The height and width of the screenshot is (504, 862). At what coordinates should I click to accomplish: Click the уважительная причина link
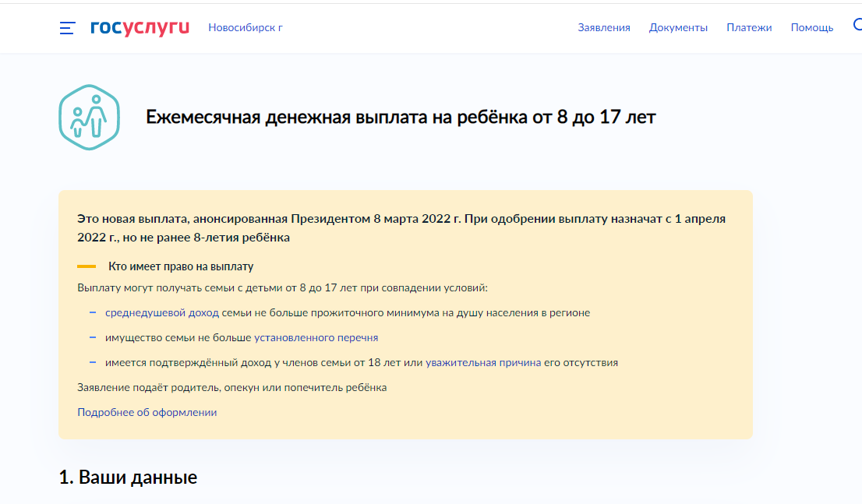[482, 363]
